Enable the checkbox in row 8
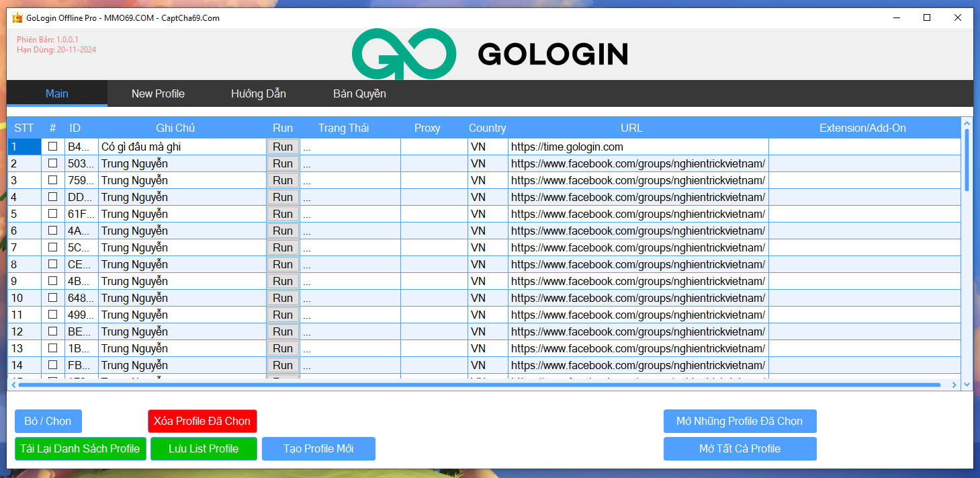The width and height of the screenshot is (980, 478). [x=52, y=264]
